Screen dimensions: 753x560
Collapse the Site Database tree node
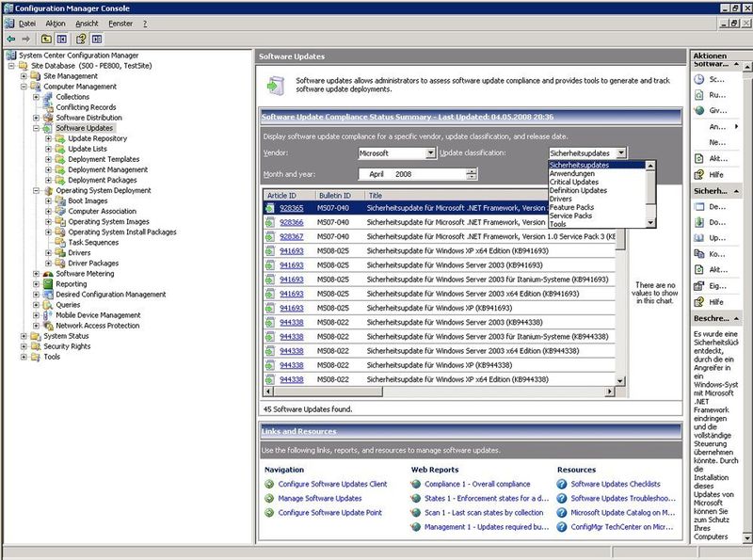point(11,66)
